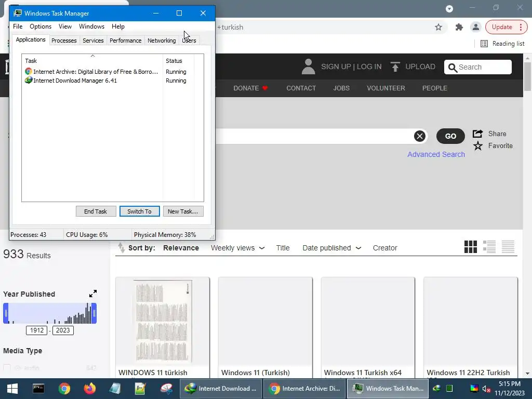Viewport: 532px width, 399px height.
Task: Click the user silhouette icon on Archive
Action: click(x=308, y=66)
